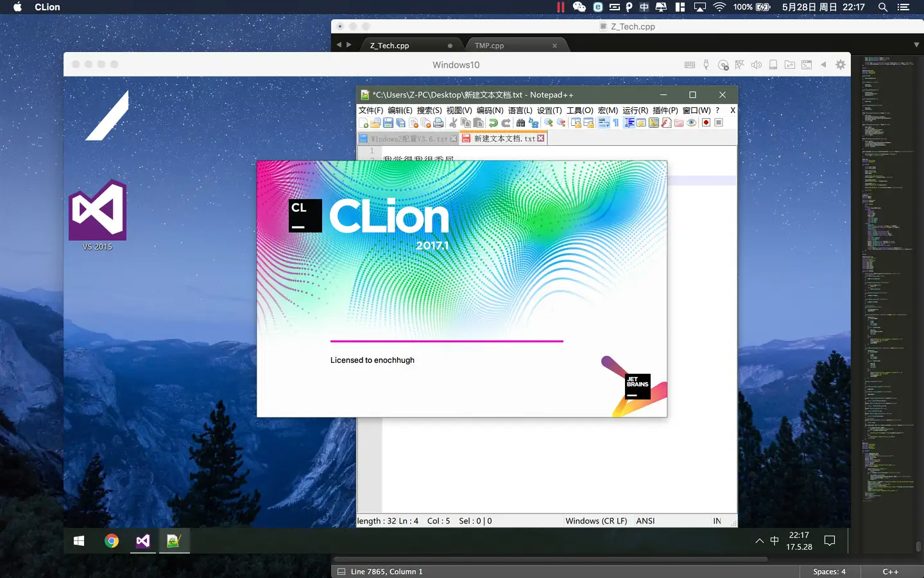Open the 编码(N) menu in Notepad++

tap(490, 110)
